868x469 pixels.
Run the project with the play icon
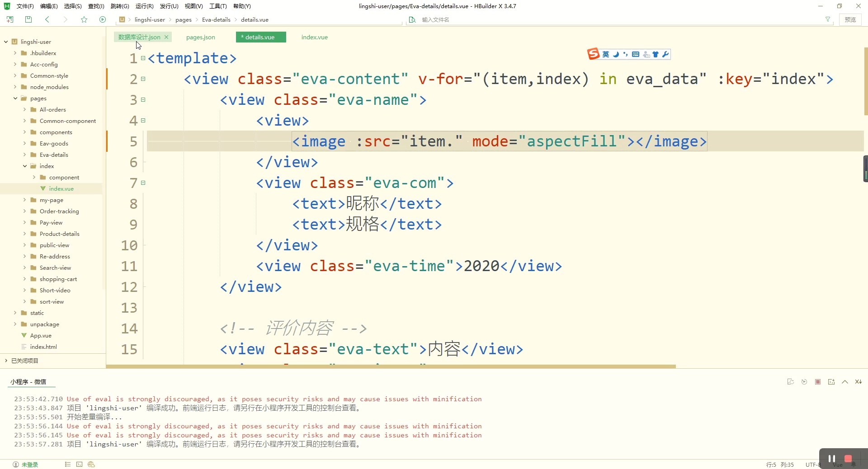tap(103, 19)
